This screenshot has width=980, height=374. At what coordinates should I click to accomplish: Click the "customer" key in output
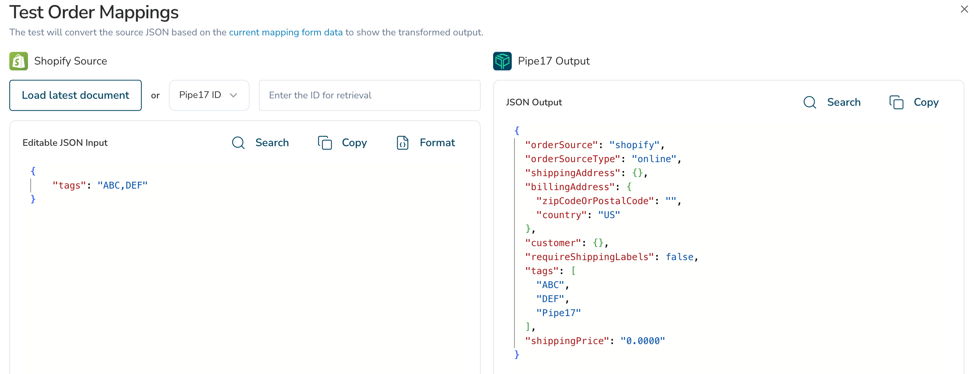pyautogui.click(x=553, y=243)
